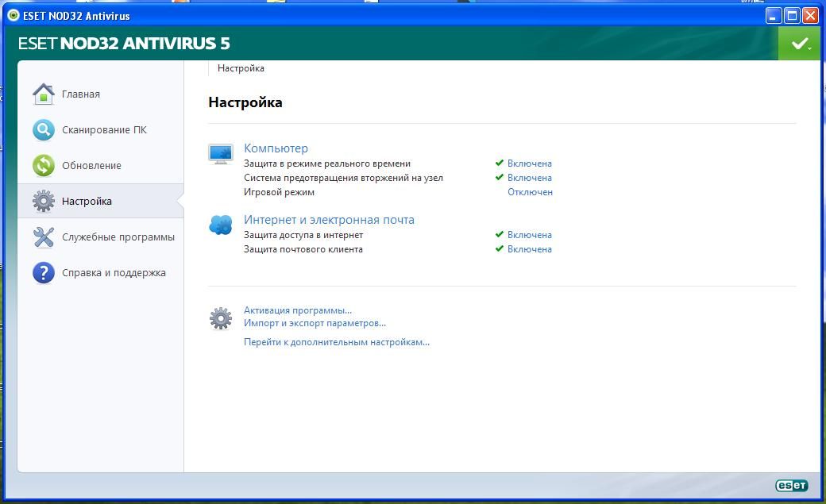Toggle the mail client protection Включена status

[x=529, y=249]
